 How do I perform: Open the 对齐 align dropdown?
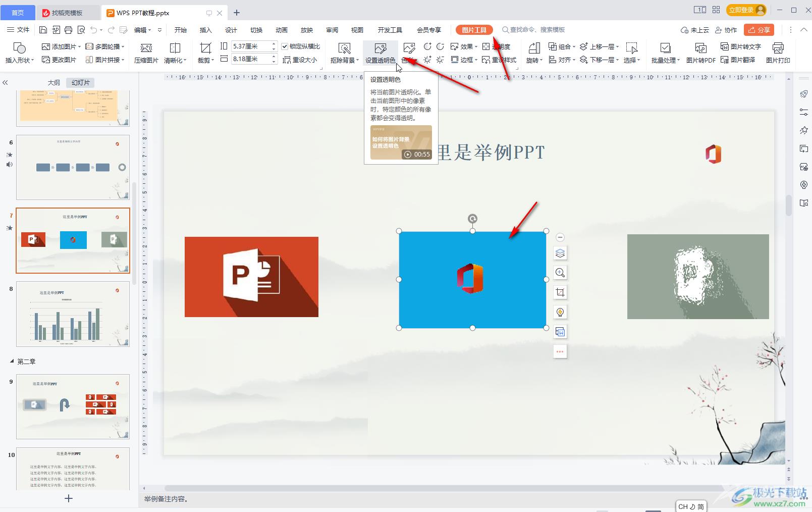click(562, 60)
